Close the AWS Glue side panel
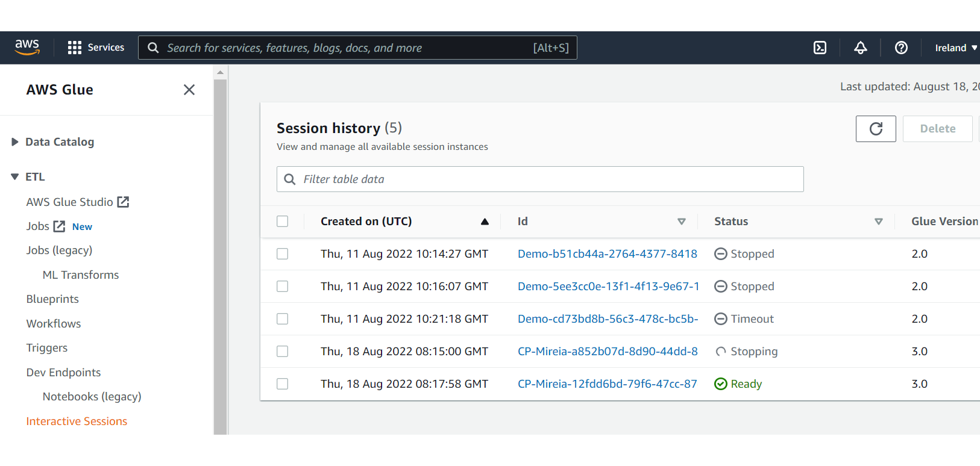 [189, 90]
